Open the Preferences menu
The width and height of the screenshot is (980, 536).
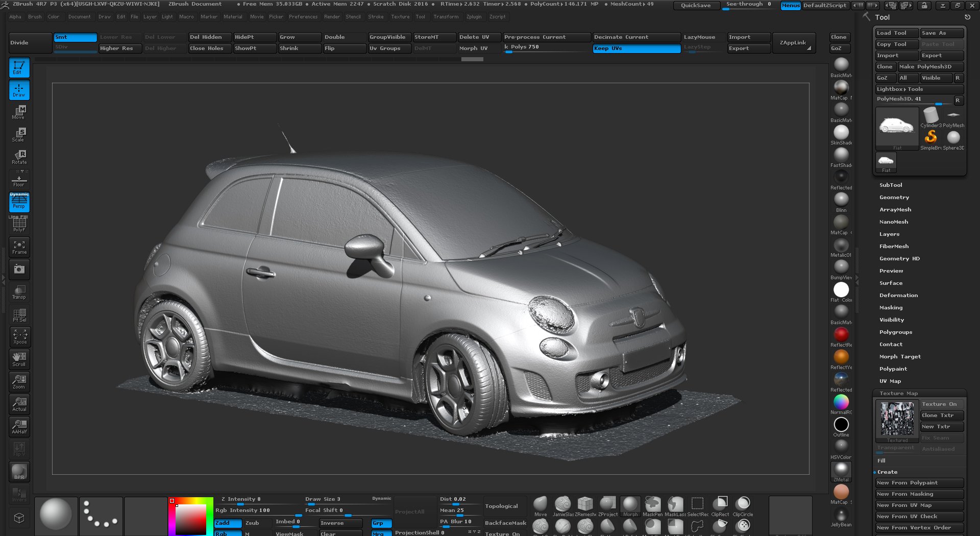(303, 17)
